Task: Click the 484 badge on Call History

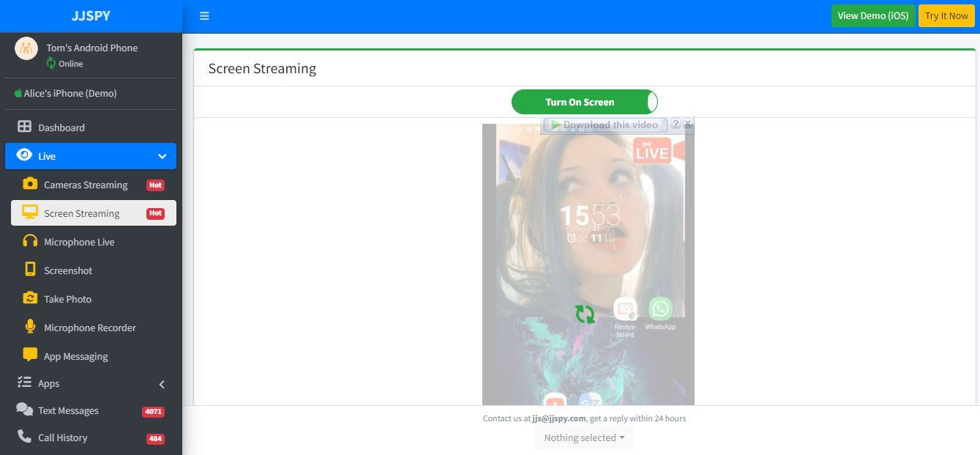Action: 155,439
